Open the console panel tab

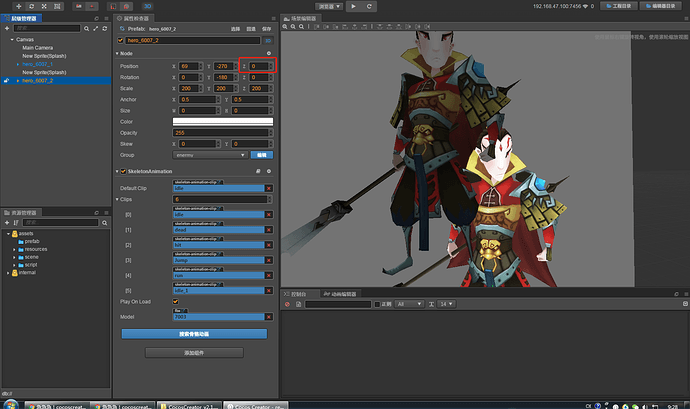[x=297, y=294]
